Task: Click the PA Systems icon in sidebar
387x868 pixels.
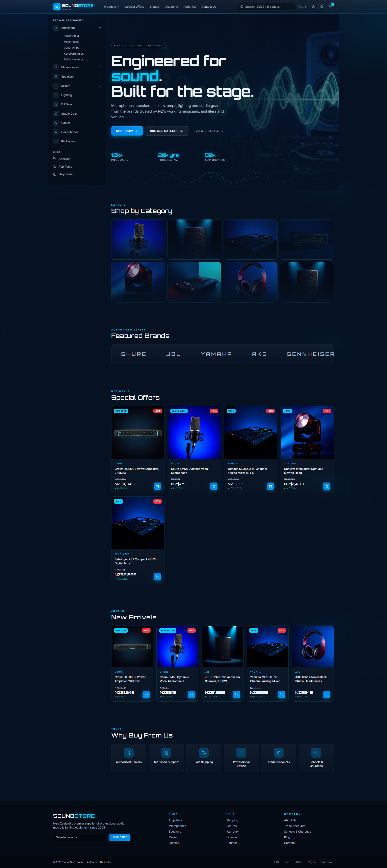Action: point(56,142)
